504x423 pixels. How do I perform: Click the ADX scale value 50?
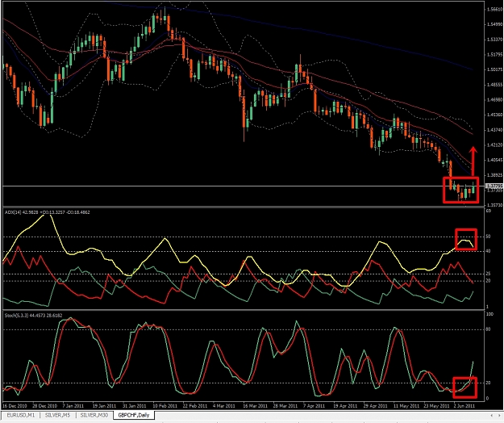(x=488, y=237)
